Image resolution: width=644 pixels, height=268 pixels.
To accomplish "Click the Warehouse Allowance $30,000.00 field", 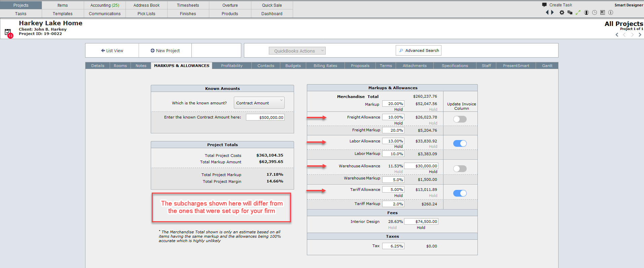I will click(421, 166).
